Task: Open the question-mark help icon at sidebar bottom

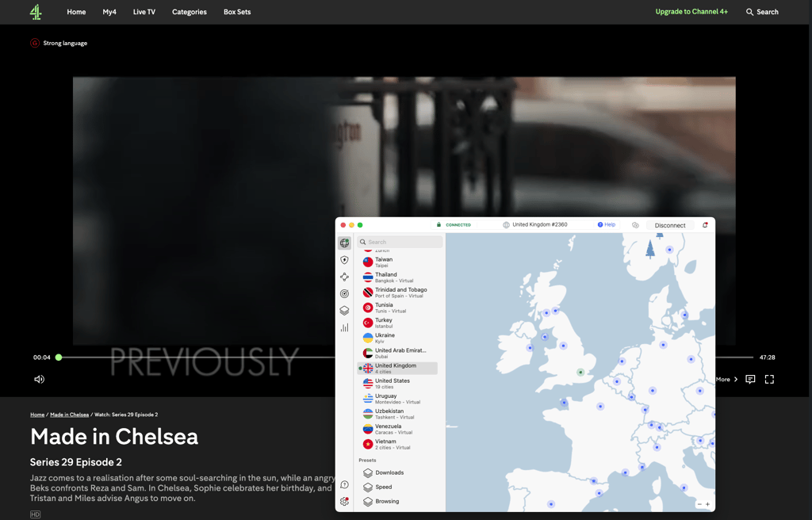Action: [x=344, y=485]
